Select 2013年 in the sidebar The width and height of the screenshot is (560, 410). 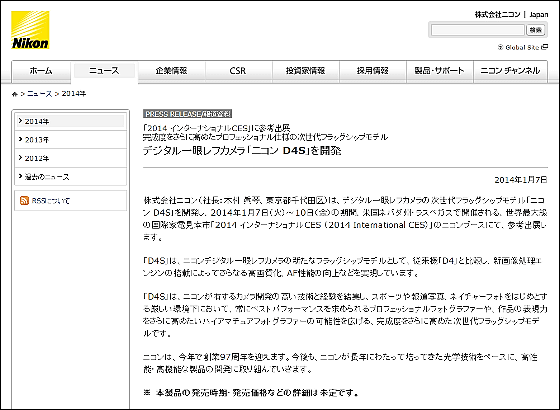[71, 140]
